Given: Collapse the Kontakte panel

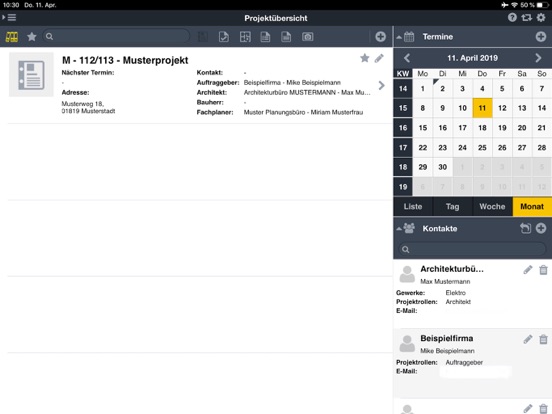Looking at the screenshot, I should pos(399,229).
